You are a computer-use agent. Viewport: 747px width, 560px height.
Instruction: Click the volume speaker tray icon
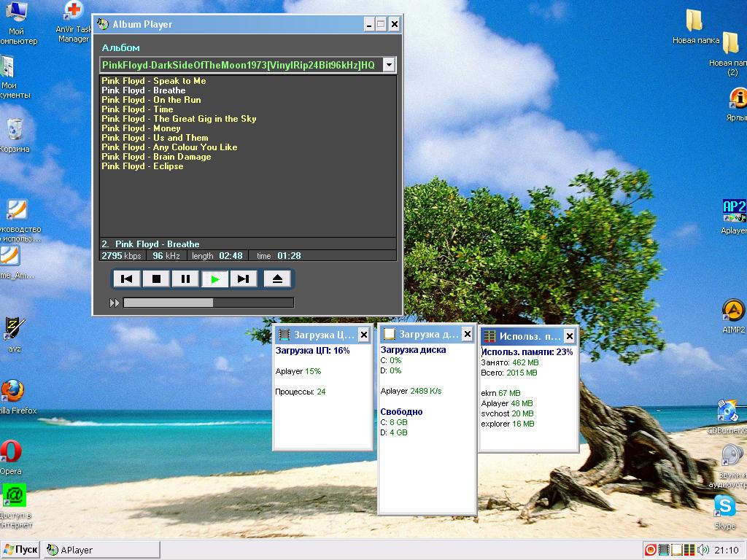[x=703, y=551]
